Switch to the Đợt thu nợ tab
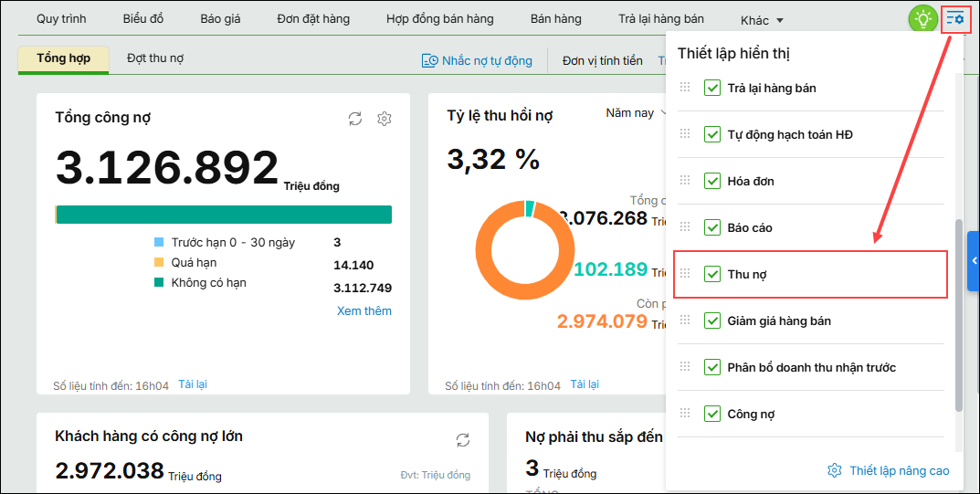Image resolution: width=980 pixels, height=494 pixels. click(x=155, y=58)
